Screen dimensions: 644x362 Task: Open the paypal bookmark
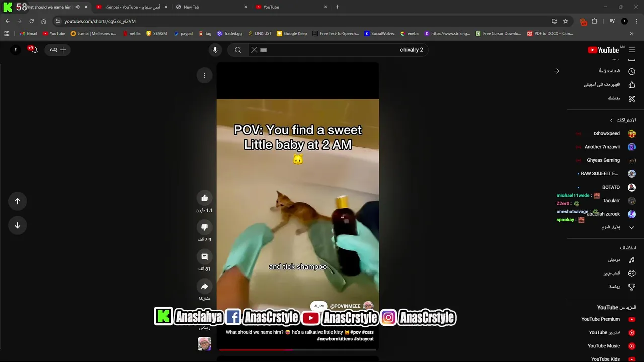click(183, 33)
